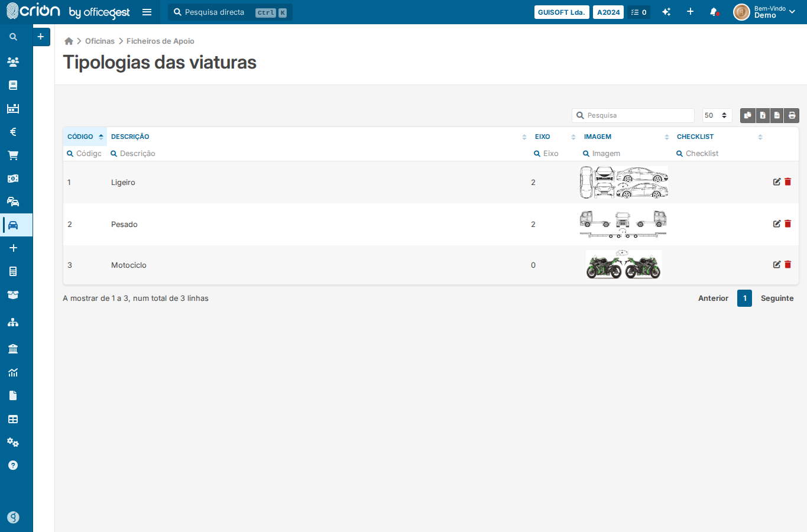Click the blue plus button beside the breadcrumb

(x=41, y=37)
